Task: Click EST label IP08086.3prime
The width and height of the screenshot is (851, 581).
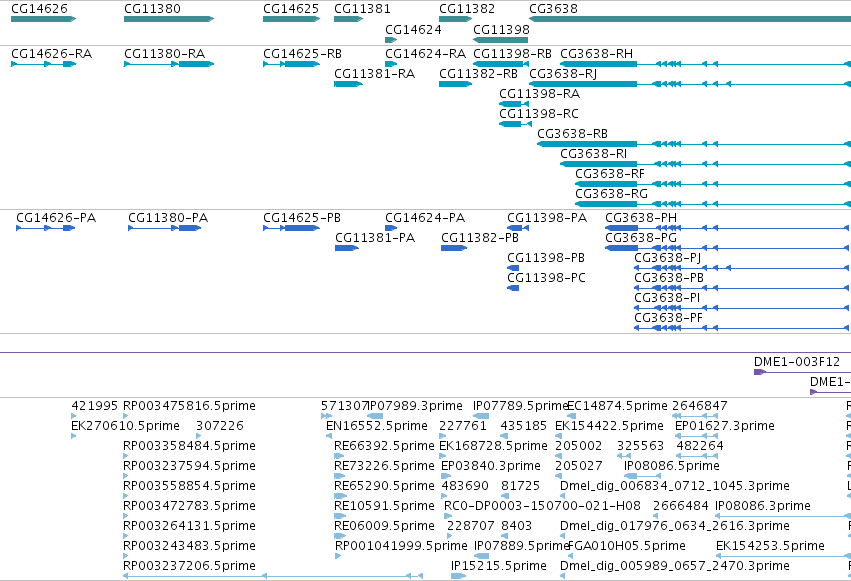Action: [x=763, y=506]
